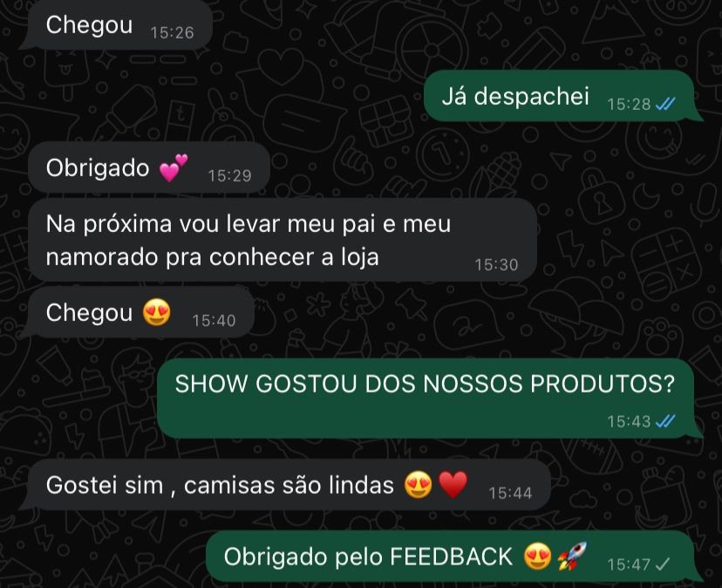The width and height of the screenshot is (722, 588).
Task: Select the Obrigado message sent 15:29
Action: click(x=148, y=168)
